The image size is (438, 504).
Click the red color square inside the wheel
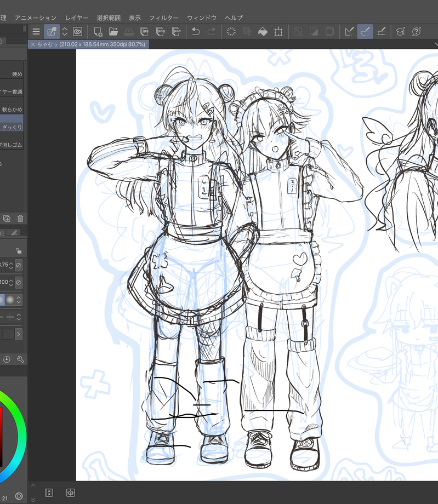pyautogui.click(x=1, y=437)
